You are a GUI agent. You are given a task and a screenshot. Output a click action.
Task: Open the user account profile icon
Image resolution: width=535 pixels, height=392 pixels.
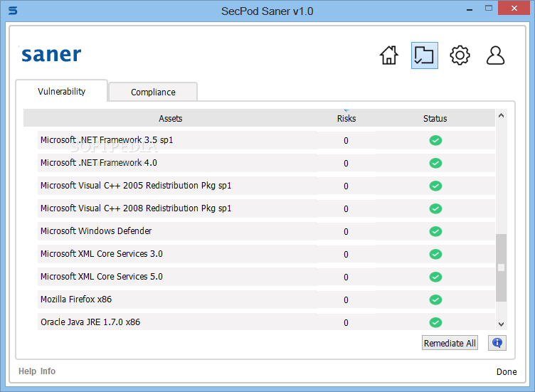click(x=495, y=55)
